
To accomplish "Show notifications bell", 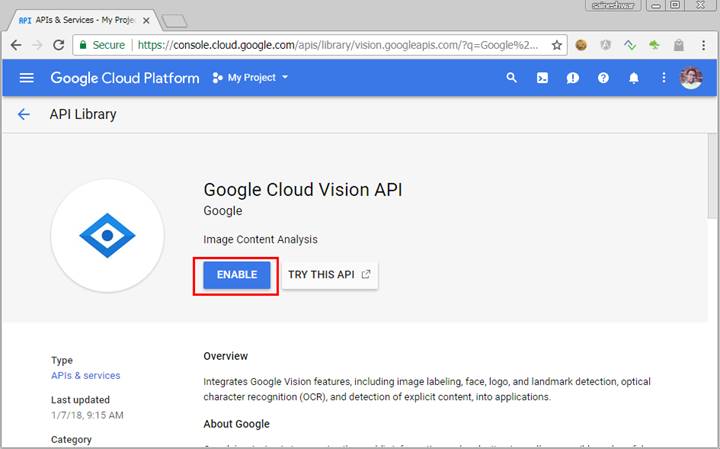I will pyautogui.click(x=634, y=78).
